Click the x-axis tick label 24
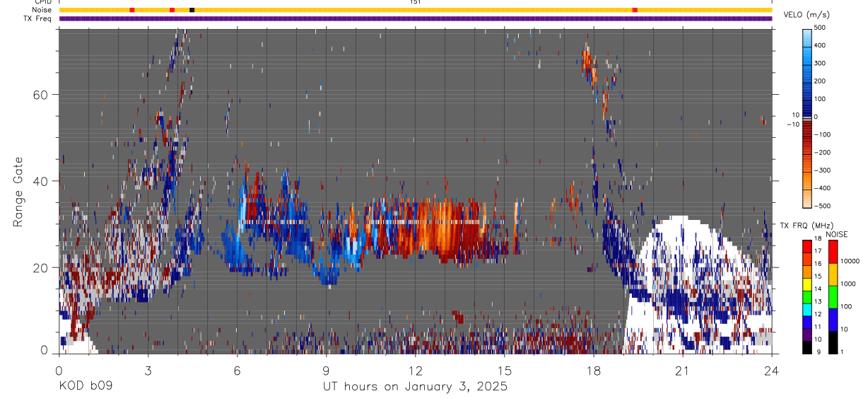 772,370
